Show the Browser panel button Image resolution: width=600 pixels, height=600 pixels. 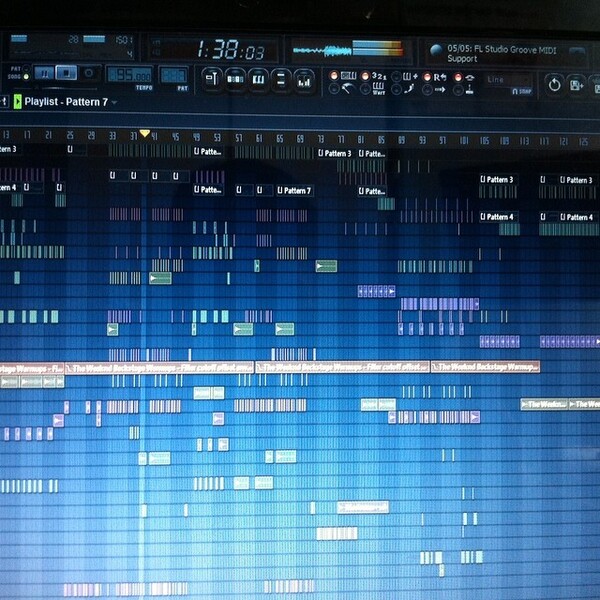click(281, 80)
